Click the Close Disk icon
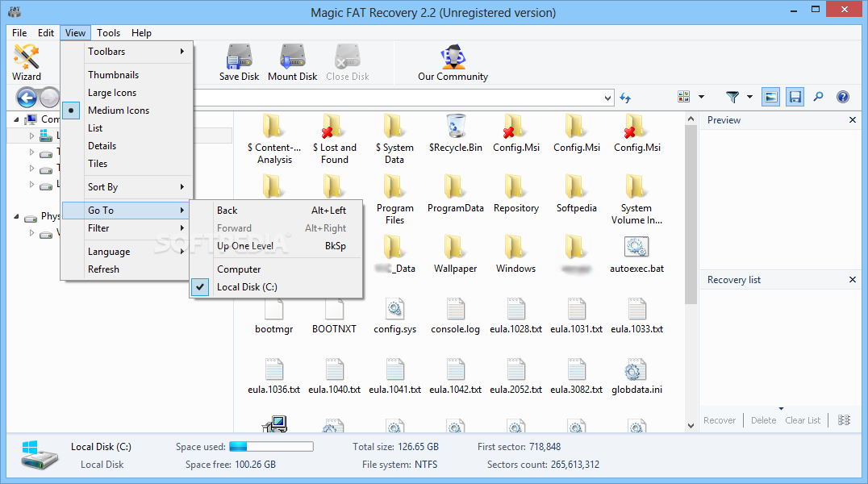Image resolution: width=868 pixels, height=484 pixels. point(347,62)
